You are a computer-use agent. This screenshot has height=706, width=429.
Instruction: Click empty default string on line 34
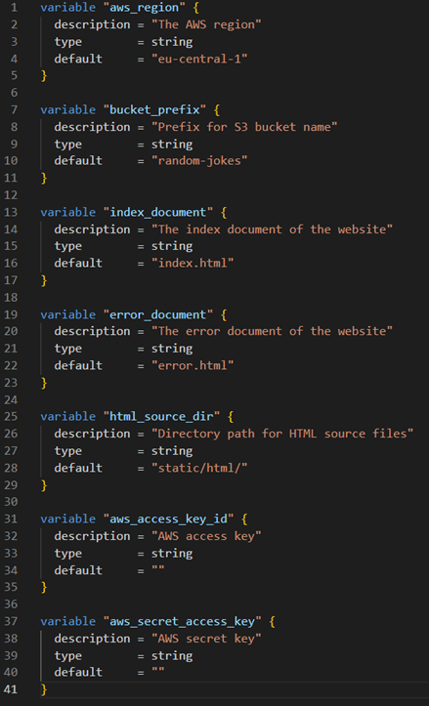158,570
